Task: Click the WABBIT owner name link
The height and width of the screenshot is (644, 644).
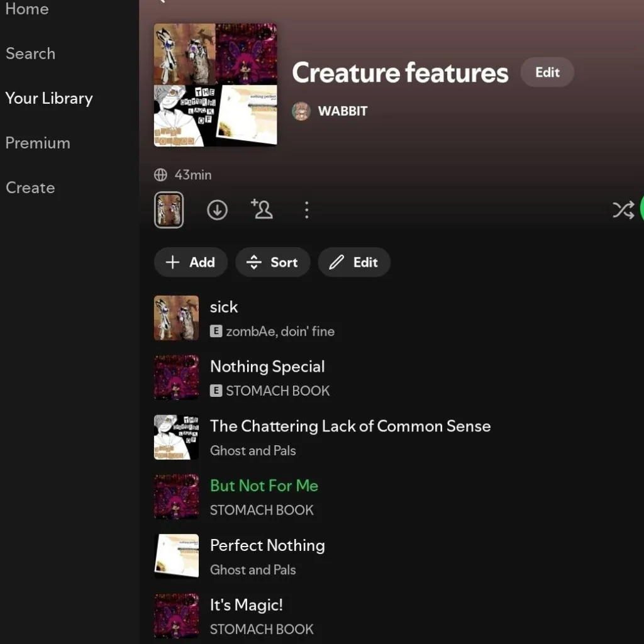Action: [343, 111]
